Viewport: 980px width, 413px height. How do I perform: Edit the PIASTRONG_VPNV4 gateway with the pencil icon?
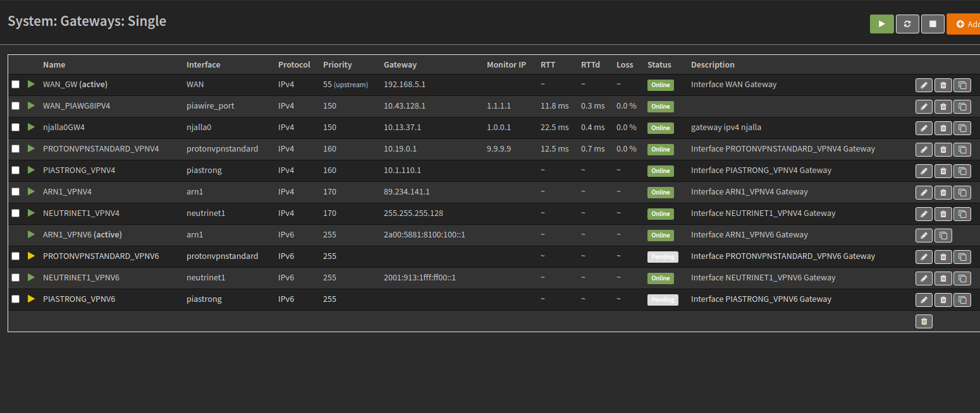tap(924, 171)
